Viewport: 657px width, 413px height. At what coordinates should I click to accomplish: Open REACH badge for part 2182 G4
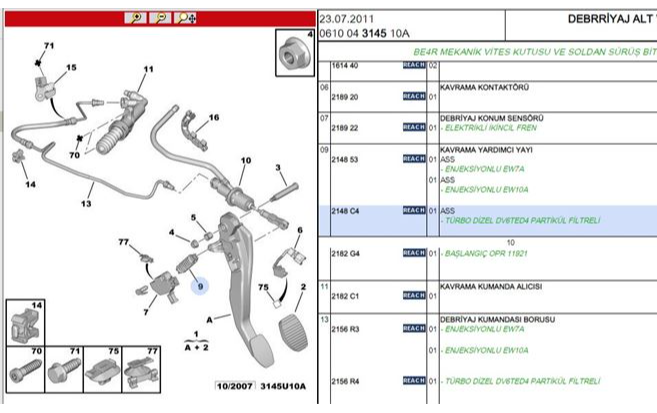[414, 253]
